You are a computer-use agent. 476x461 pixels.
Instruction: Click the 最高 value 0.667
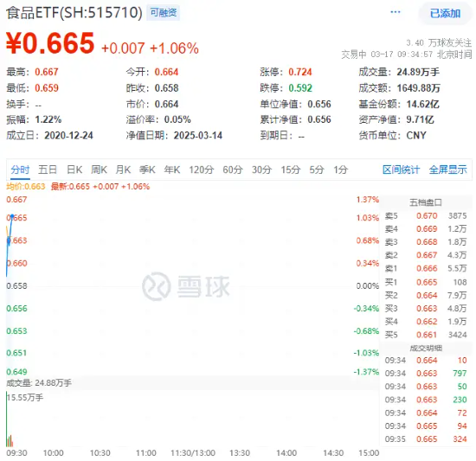[47, 72]
